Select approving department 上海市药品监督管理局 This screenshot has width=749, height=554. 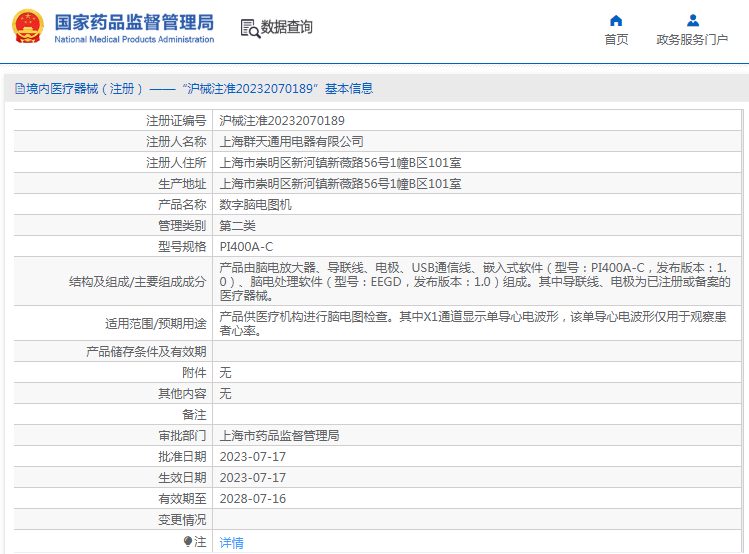279,436
